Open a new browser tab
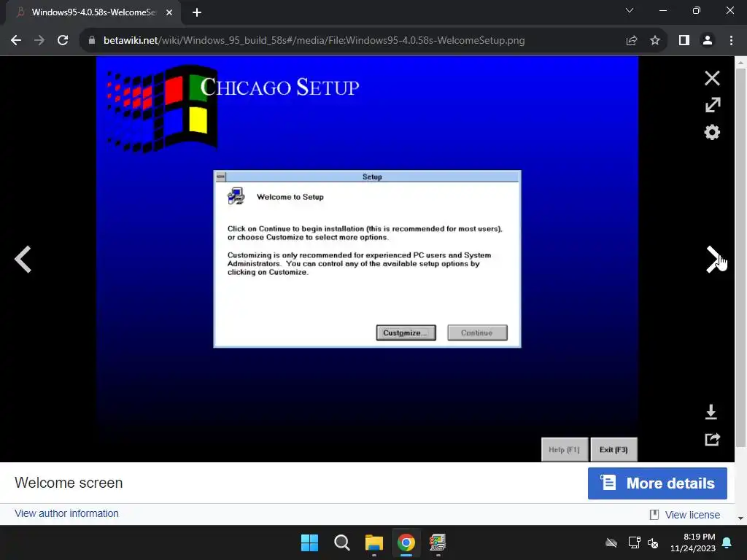Image resolution: width=747 pixels, height=560 pixels. click(x=197, y=13)
